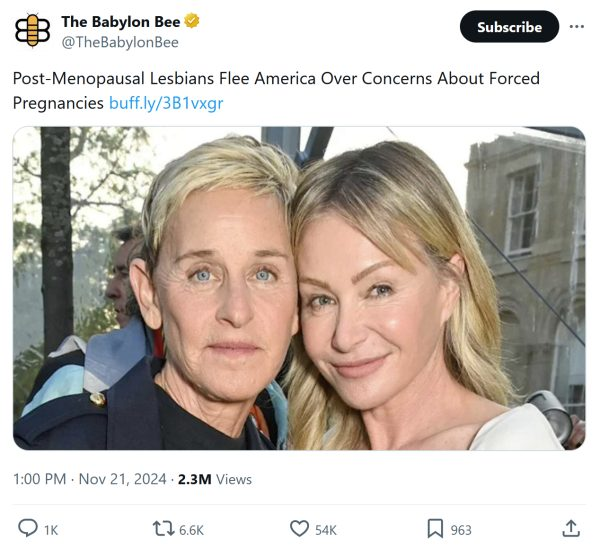Open The Babylon Bee display name

[x=120, y=21]
